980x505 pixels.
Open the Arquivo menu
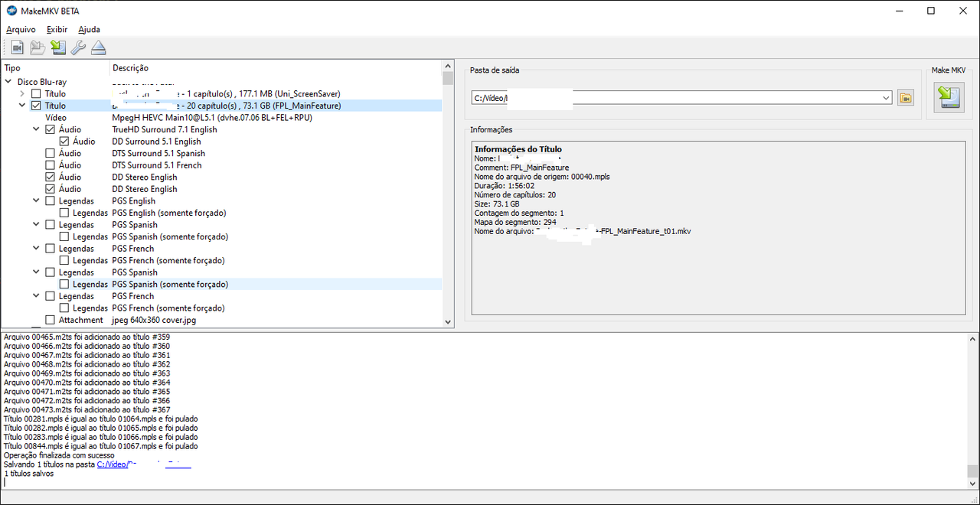[x=21, y=29]
